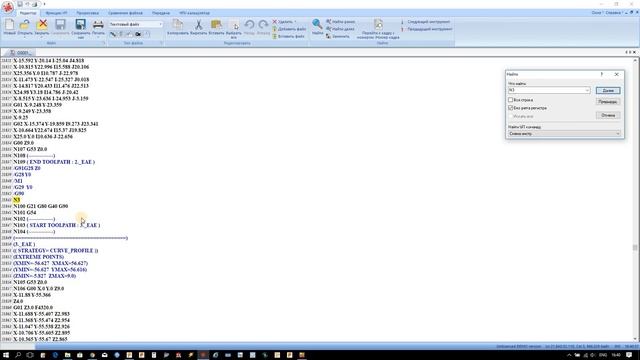Click the Windows Start button
640x360 pixels.
coord(6,355)
